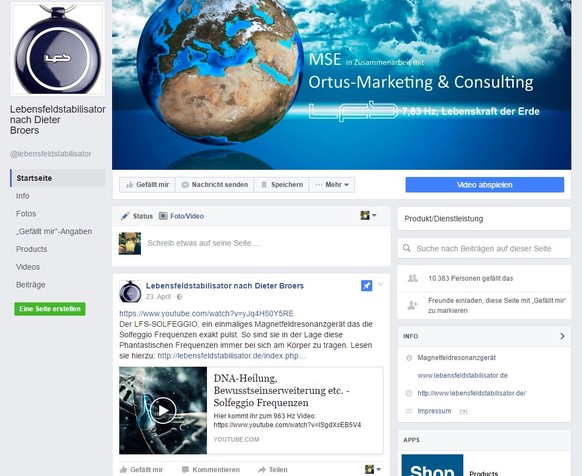Click Suche nach Beiträgen search field
Image resolution: width=582 pixels, height=476 pixels.
484,248
